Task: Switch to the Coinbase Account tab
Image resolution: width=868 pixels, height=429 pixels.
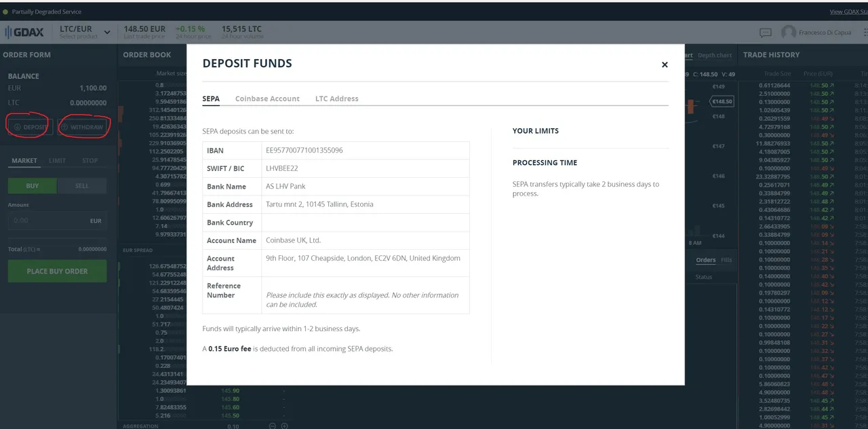Action: pos(267,99)
